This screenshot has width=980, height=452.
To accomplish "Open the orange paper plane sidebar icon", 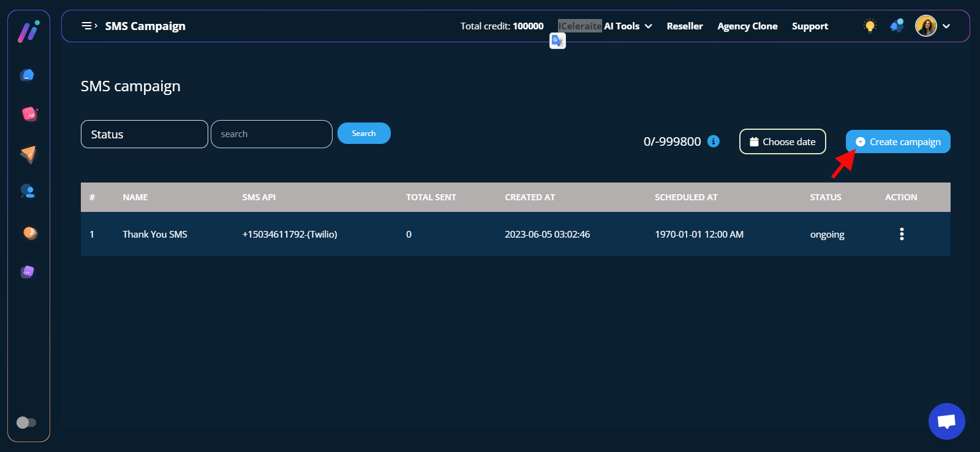I will point(28,154).
